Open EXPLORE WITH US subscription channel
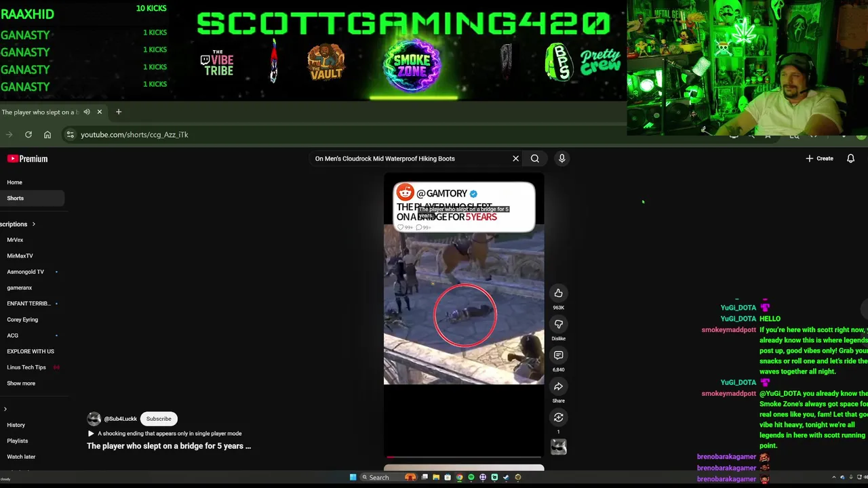Screen dimensions: 868x488 click(31, 352)
